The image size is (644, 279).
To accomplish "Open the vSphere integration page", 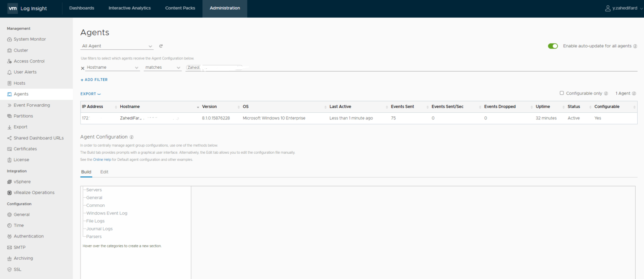I will tap(22, 181).
